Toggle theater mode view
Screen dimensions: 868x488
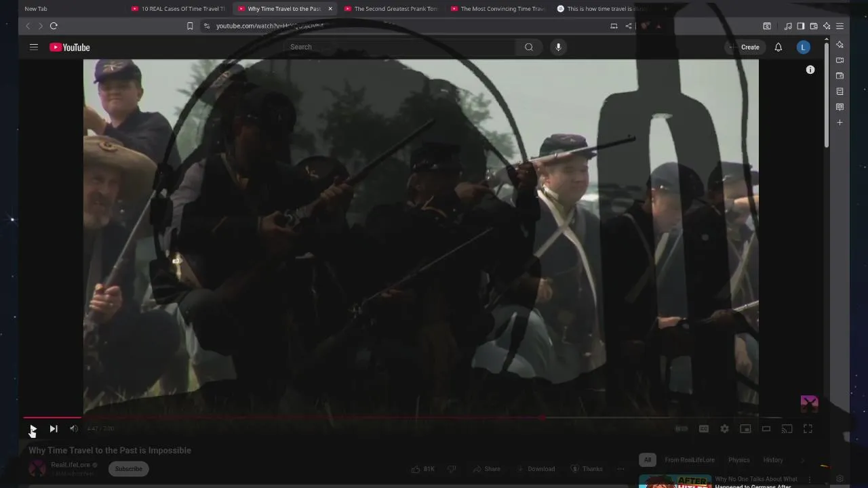point(766,428)
